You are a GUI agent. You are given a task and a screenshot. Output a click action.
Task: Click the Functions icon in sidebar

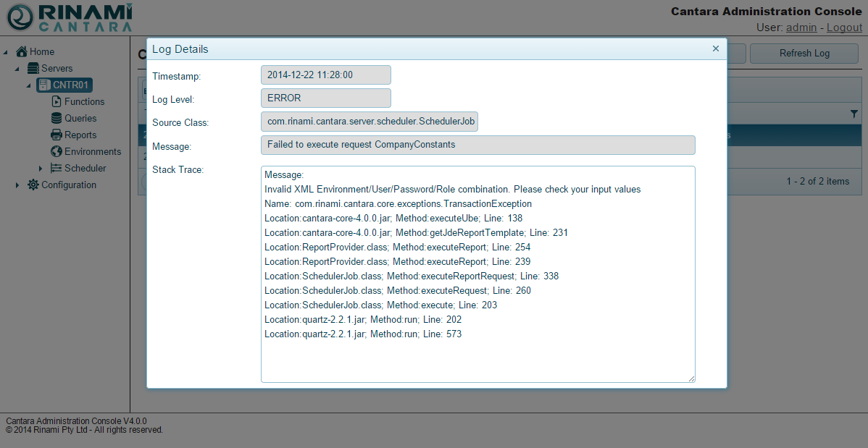coord(57,102)
